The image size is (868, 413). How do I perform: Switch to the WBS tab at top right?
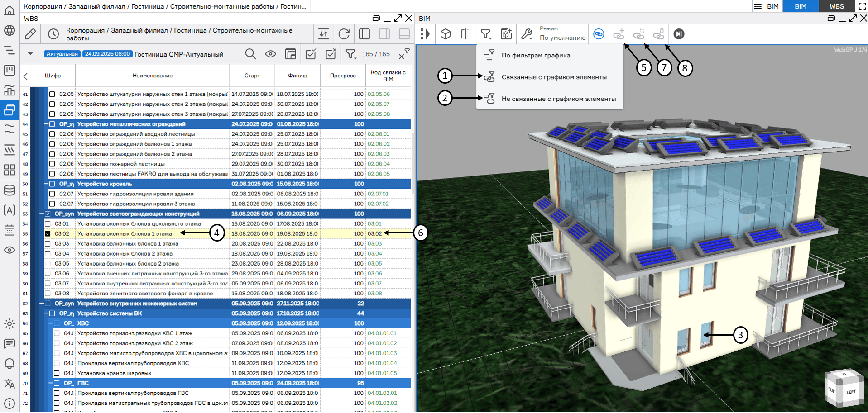(x=836, y=6)
